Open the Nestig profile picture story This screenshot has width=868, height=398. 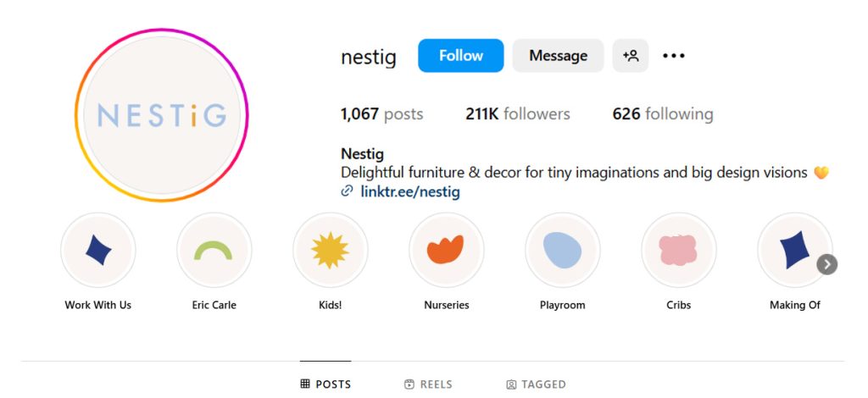[161, 115]
